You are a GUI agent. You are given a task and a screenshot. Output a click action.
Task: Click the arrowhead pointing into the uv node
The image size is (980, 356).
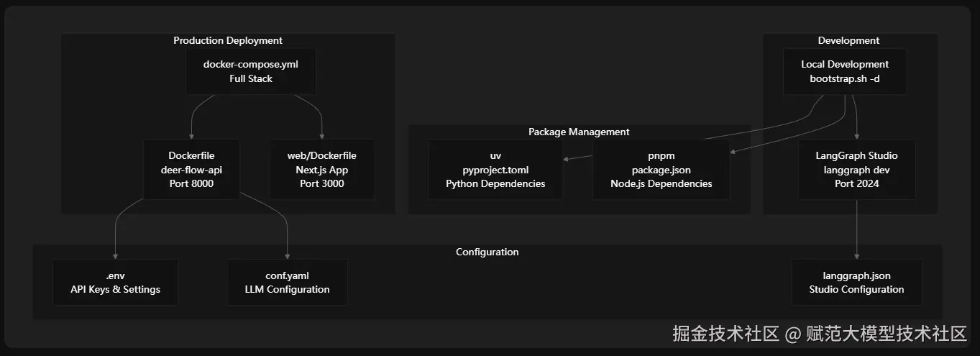(x=567, y=160)
